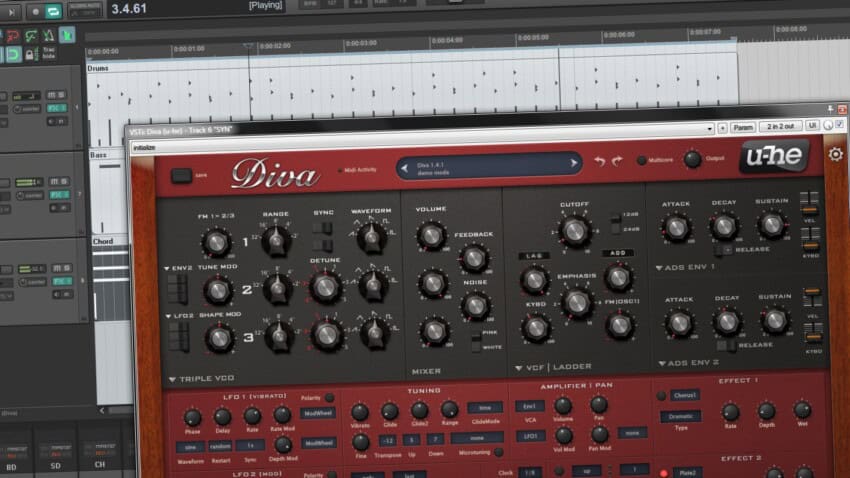Adjust the FX wet/dry mix knob
Screen dimensions: 850x478
(x=828, y=125)
